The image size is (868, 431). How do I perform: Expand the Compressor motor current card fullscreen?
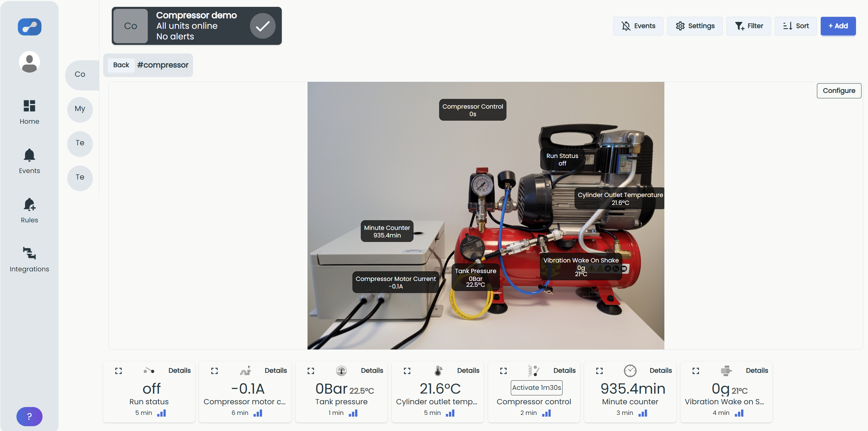[x=215, y=371]
